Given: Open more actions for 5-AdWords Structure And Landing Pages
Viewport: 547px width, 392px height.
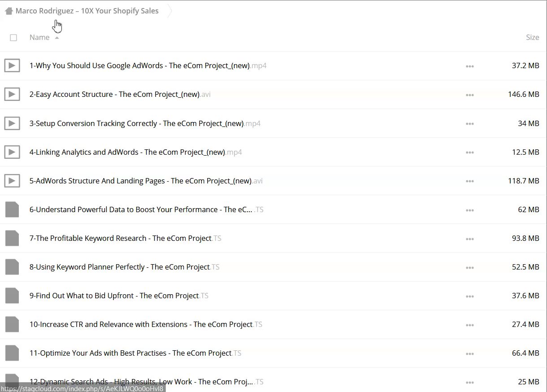Looking at the screenshot, I should point(470,181).
